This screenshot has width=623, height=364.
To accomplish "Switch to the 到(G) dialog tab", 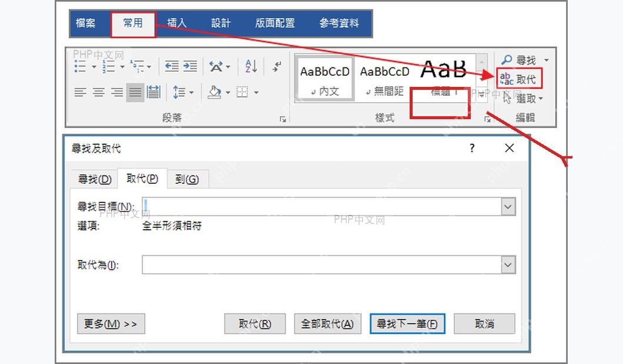I will click(187, 180).
